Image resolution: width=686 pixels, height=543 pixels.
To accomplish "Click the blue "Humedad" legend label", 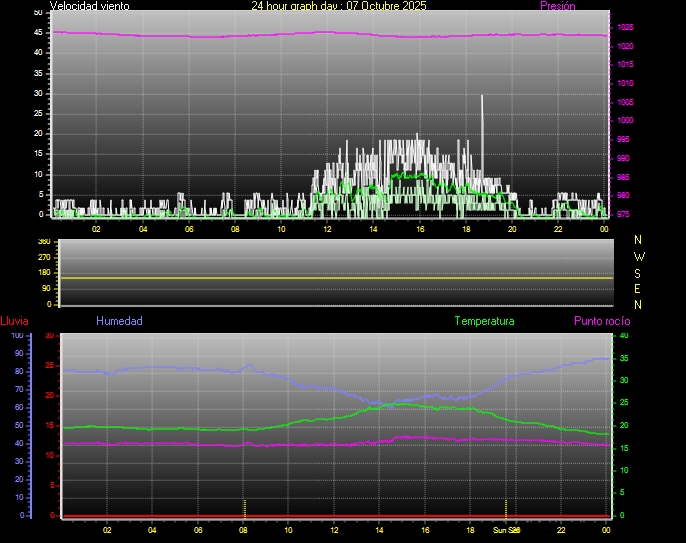I will (x=119, y=321).
